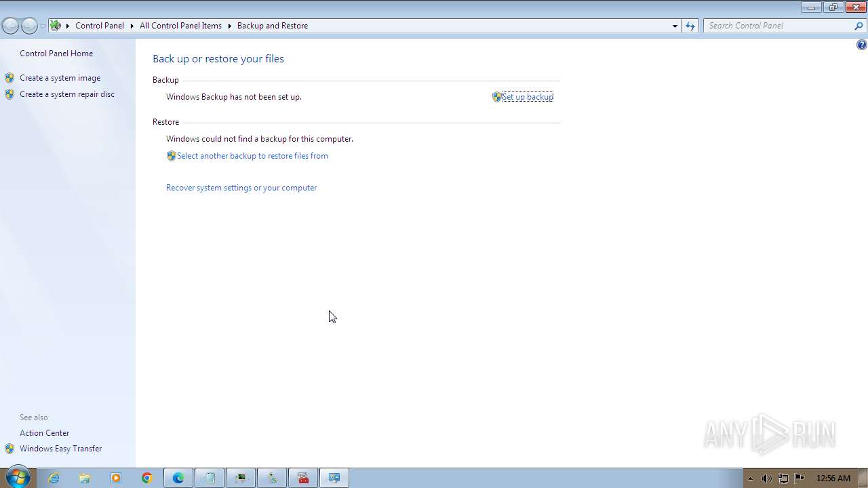
Task: Switch to Backup and Restore taskbar button
Action: coord(334,478)
